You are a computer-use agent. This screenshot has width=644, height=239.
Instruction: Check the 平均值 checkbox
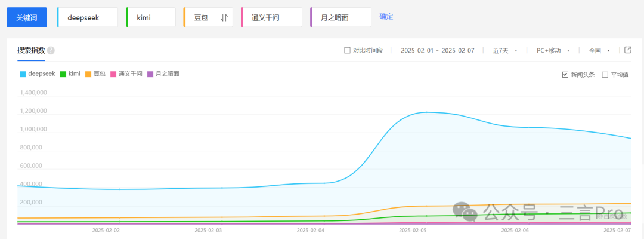click(x=605, y=75)
